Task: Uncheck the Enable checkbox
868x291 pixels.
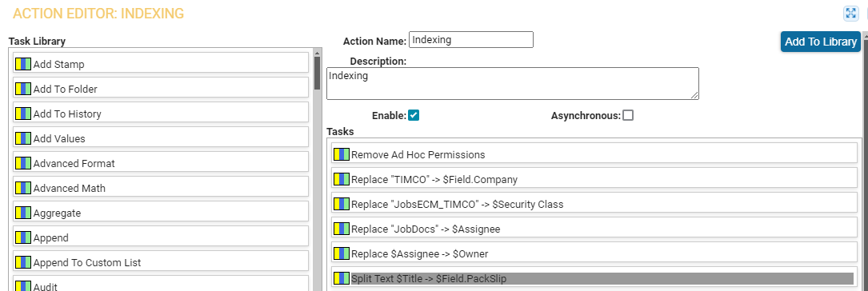Action: 414,115
